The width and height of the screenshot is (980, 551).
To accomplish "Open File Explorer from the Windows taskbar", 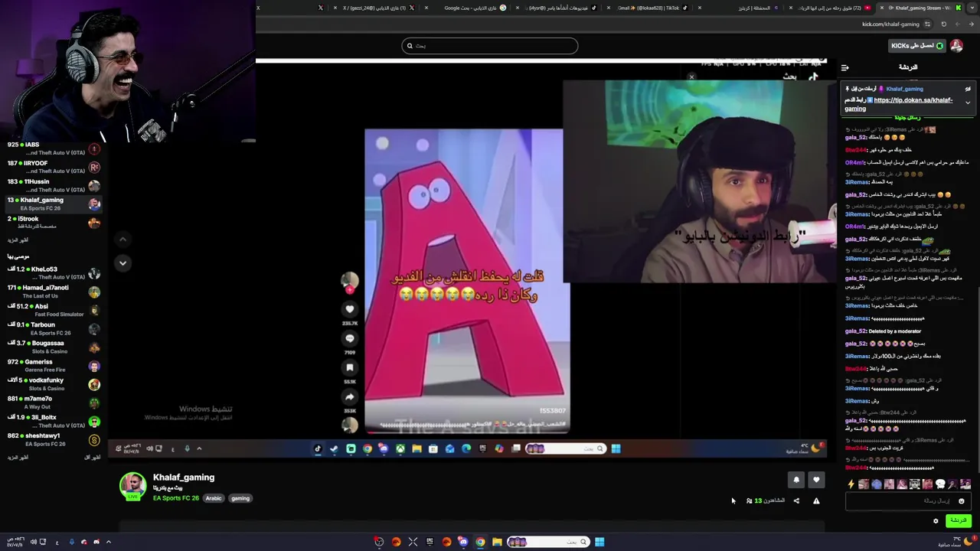I will coord(497,542).
